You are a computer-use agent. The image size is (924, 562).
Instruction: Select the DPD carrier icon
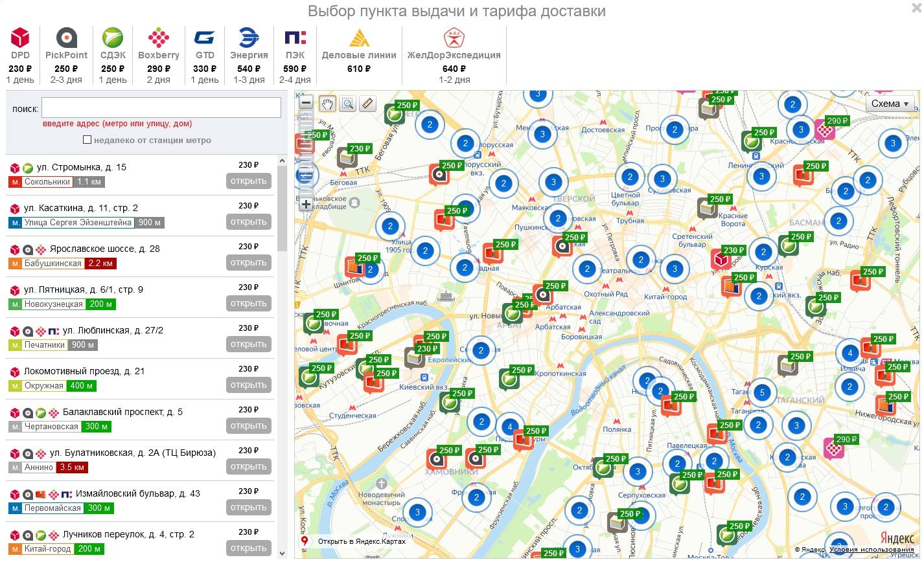click(20, 37)
